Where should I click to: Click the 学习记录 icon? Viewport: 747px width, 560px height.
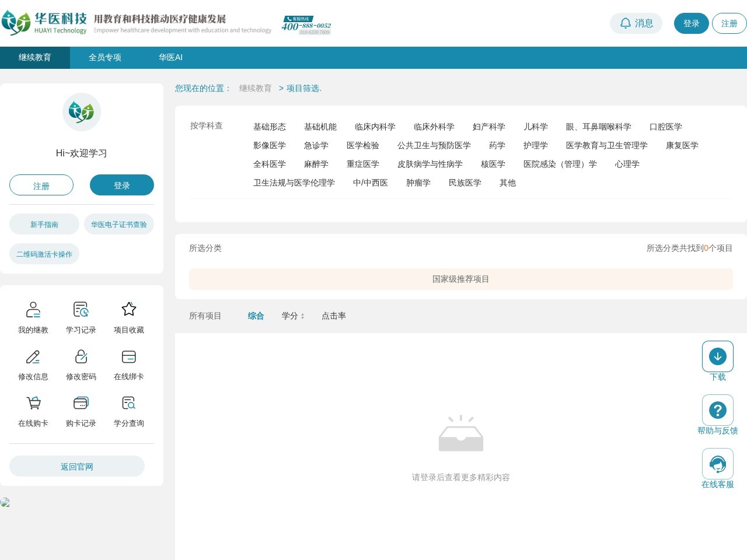point(81,317)
